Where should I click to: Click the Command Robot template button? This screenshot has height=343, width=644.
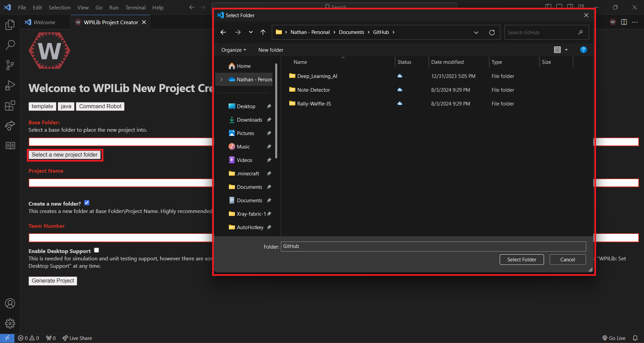point(100,106)
